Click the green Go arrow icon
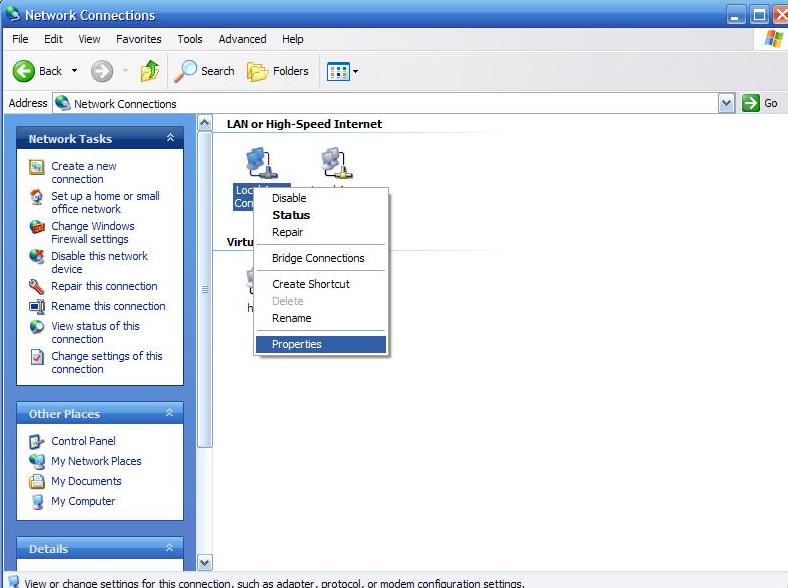Screen dimensions: 788x588 (x=750, y=103)
